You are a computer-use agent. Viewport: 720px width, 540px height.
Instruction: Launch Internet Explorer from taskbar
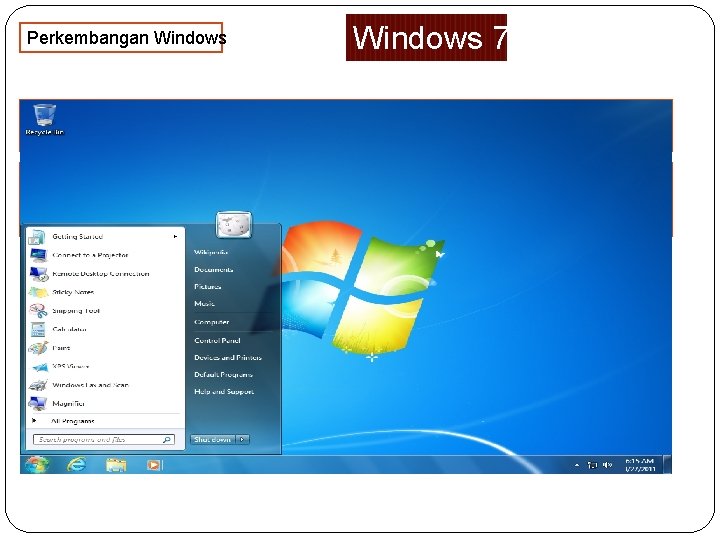click(x=76, y=465)
